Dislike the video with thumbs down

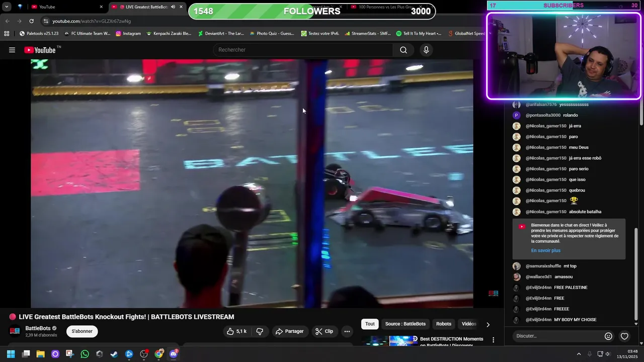[260, 331]
